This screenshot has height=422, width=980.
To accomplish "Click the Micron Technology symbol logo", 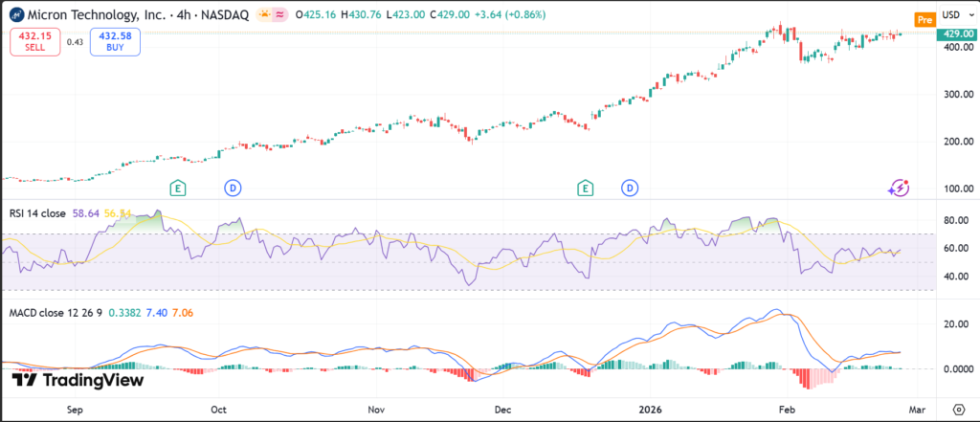I will [x=16, y=15].
